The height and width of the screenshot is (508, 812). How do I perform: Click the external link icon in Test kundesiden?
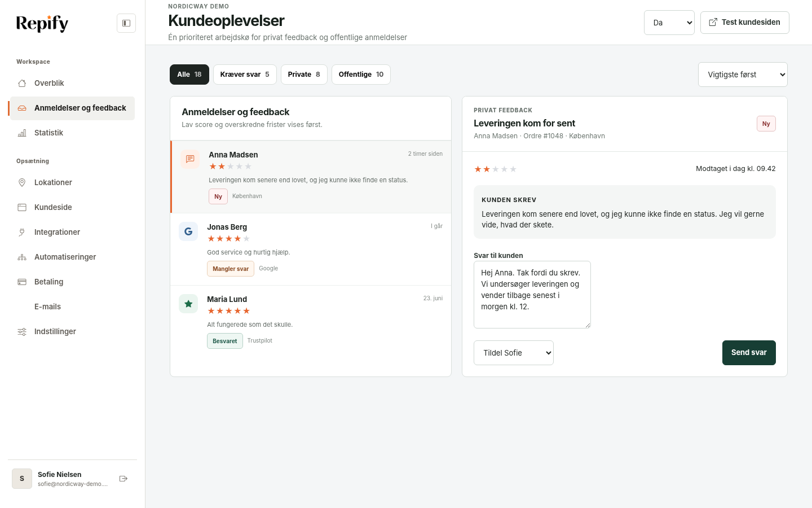click(x=713, y=22)
